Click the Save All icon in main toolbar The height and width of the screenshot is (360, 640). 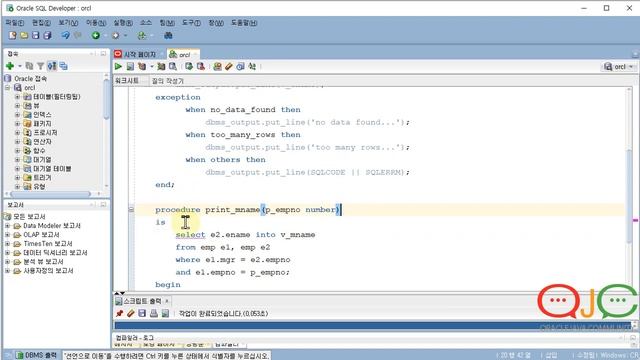47,36
